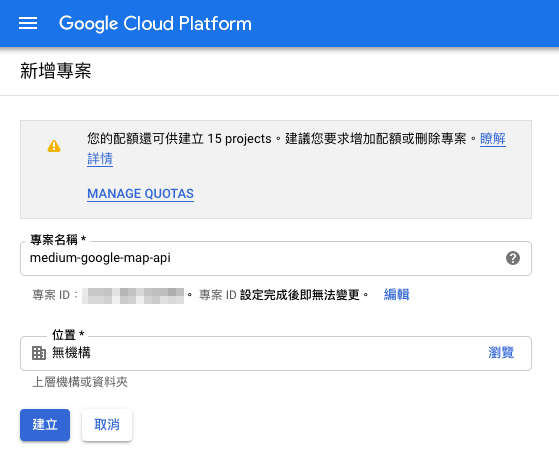Viewport: 559px width, 468px height.
Task: Click 瀏覽 to browse locations
Action: pyautogui.click(x=501, y=353)
